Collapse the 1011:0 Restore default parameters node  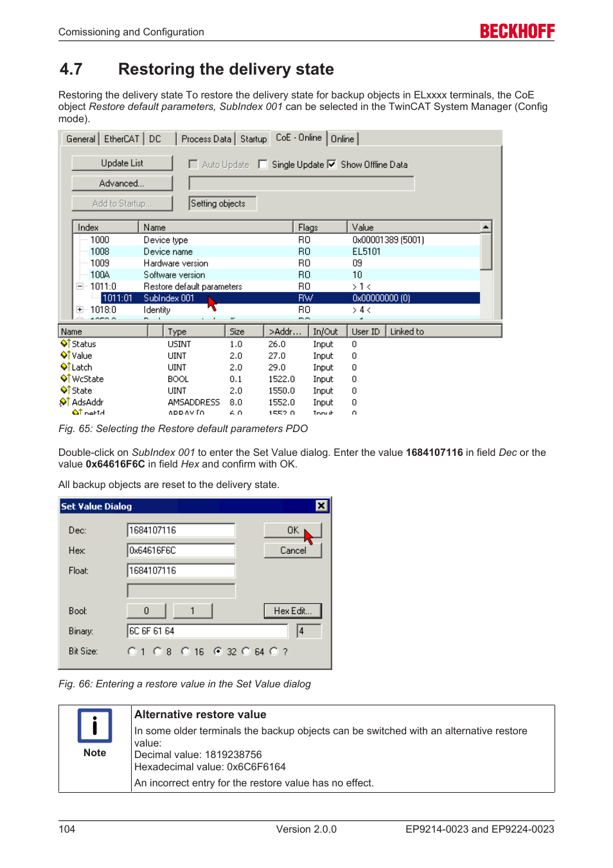80,286
